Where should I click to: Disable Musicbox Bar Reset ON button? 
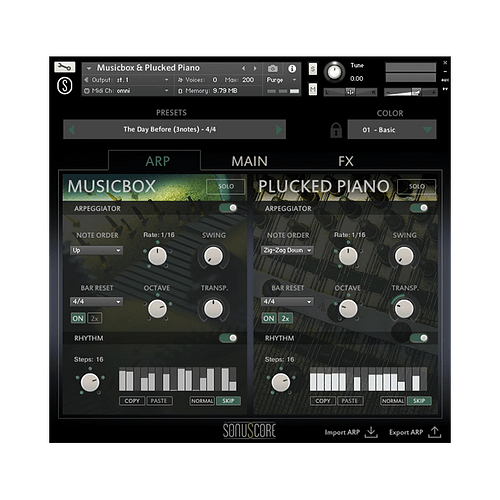pos(78,318)
